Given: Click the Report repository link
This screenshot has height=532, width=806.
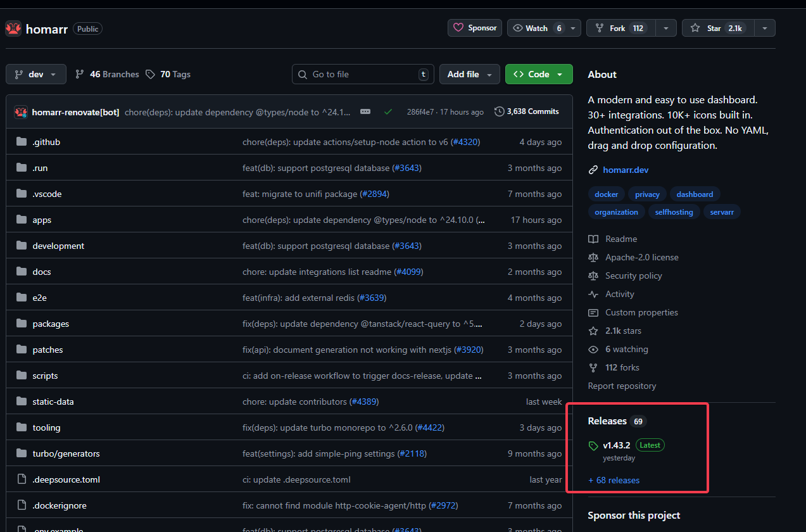Looking at the screenshot, I should (x=622, y=386).
